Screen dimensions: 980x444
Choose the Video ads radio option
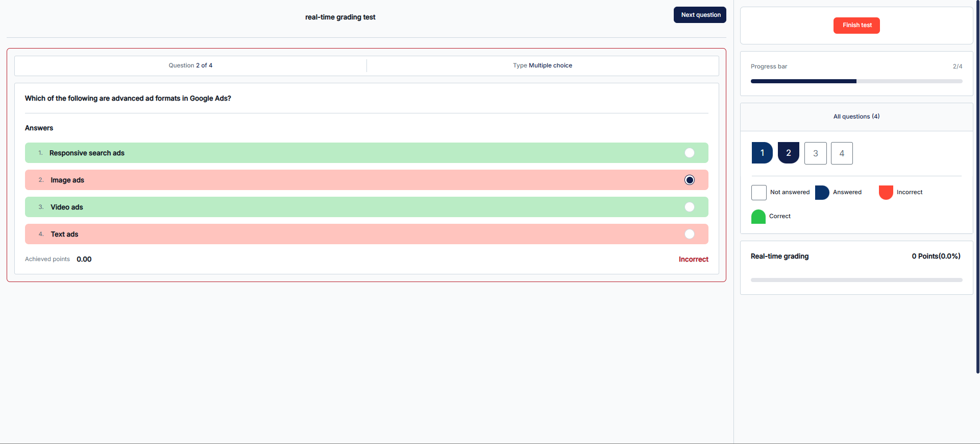coord(689,207)
